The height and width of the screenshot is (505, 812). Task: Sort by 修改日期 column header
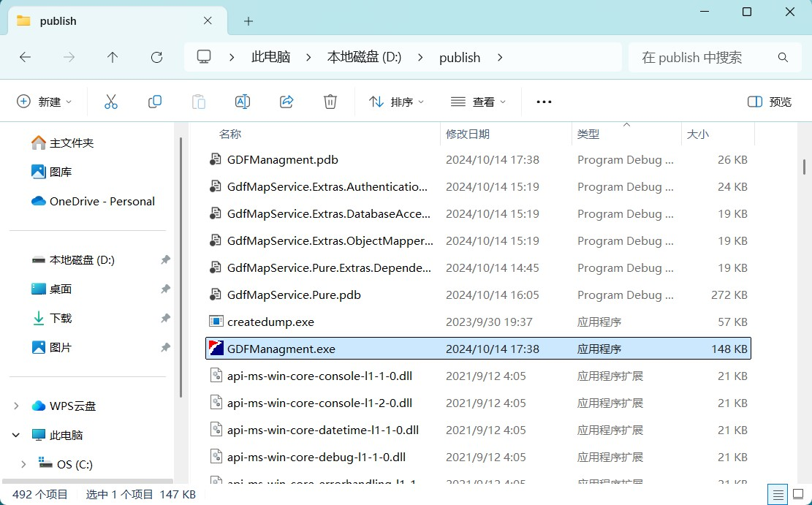(x=468, y=134)
